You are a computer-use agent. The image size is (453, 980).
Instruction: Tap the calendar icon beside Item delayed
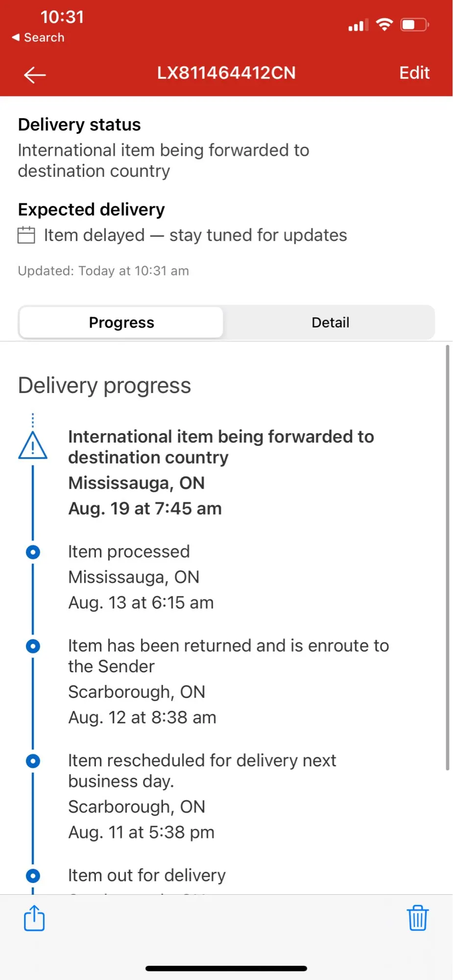click(x=26, y=235)
